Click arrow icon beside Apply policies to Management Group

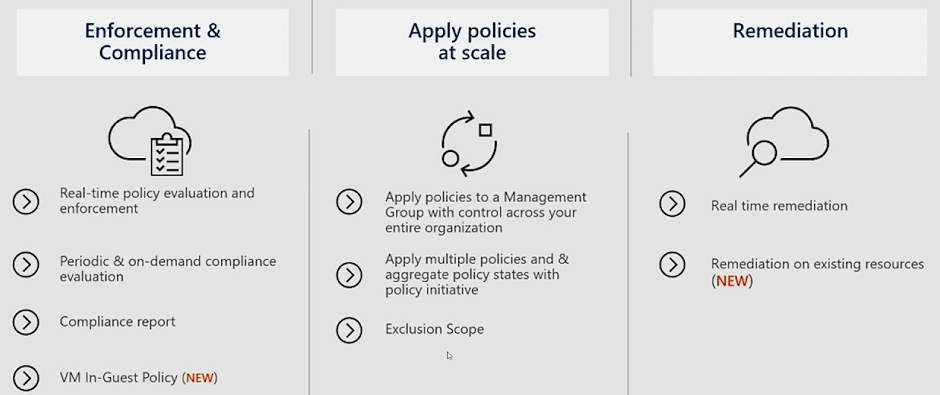[350, 202]
